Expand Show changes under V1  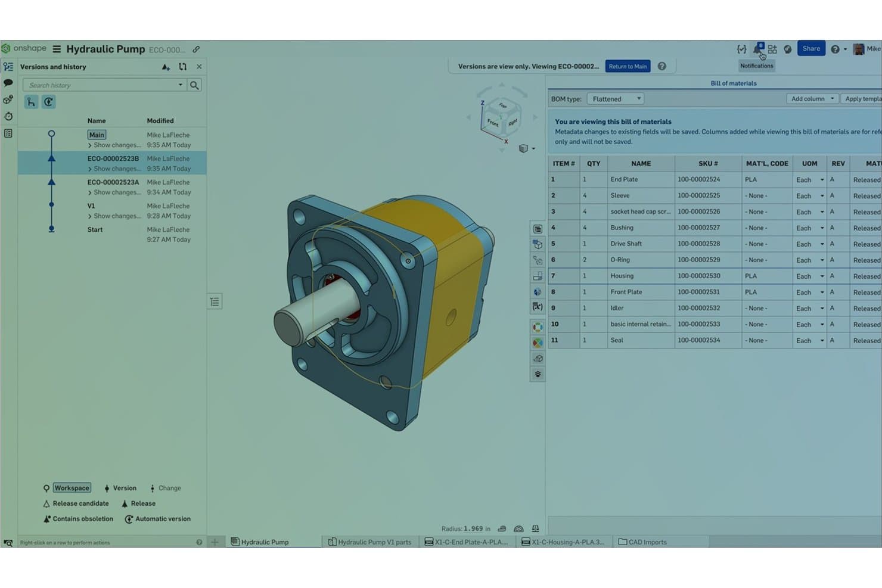coord(114,216)
